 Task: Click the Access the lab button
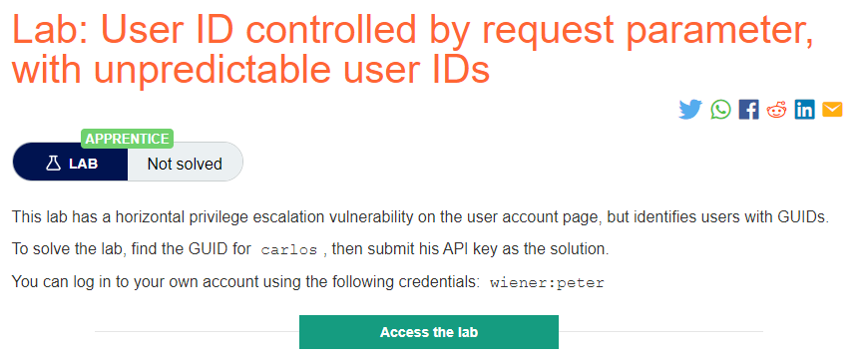(428, 332)
